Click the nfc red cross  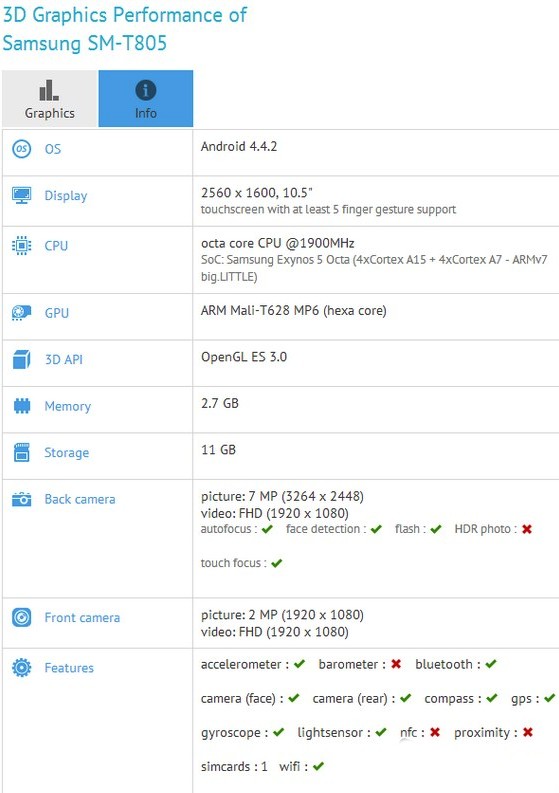435,732
